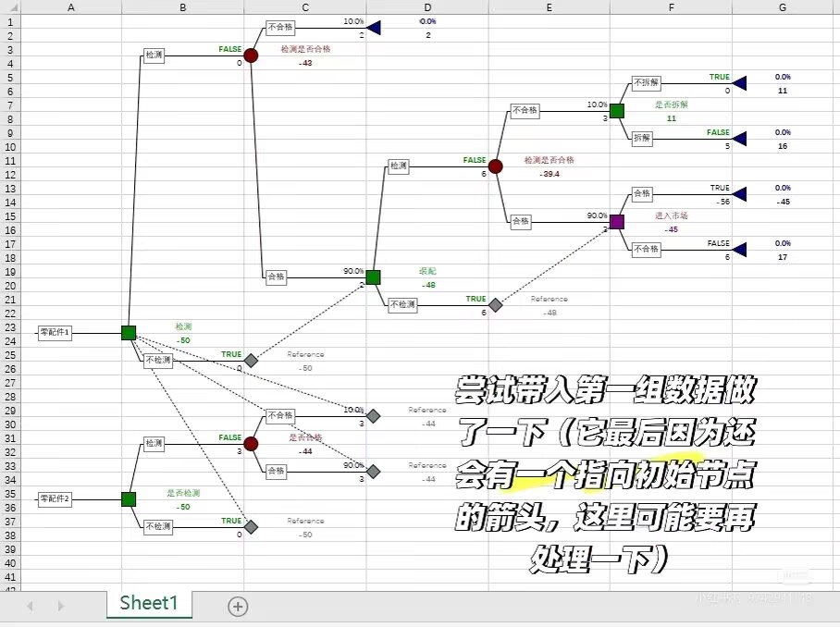Click the green decision node for 零配件2
Viewport: 840px width, 627px height.
[129, 499]
